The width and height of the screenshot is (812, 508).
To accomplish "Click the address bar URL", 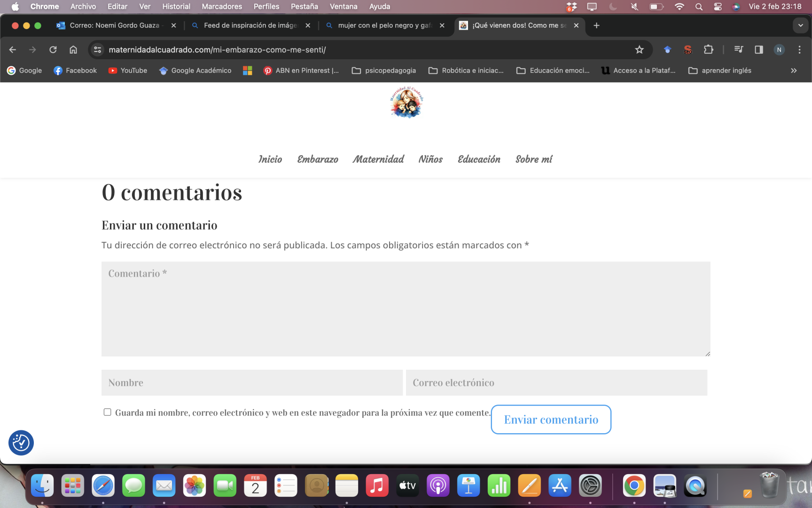I will point(217,49).
